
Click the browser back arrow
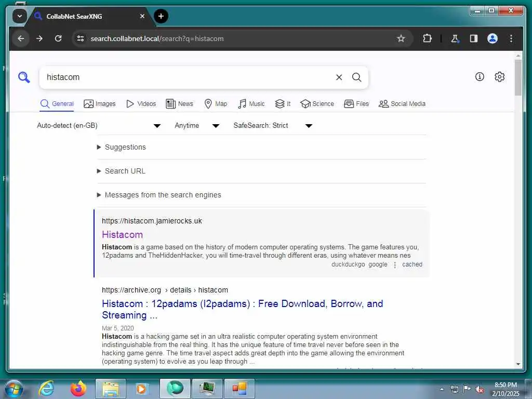coord(21,38)
